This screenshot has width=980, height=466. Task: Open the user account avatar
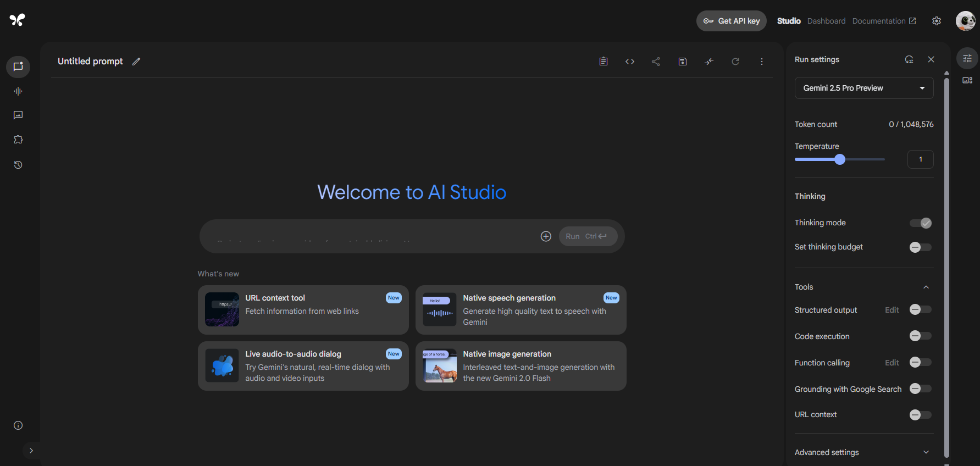965,21
